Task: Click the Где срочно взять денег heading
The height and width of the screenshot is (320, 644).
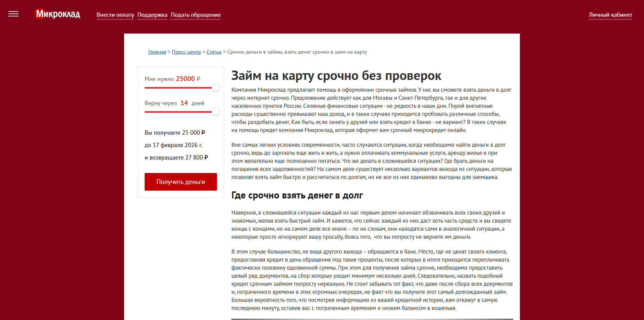Action: [297, 195]
